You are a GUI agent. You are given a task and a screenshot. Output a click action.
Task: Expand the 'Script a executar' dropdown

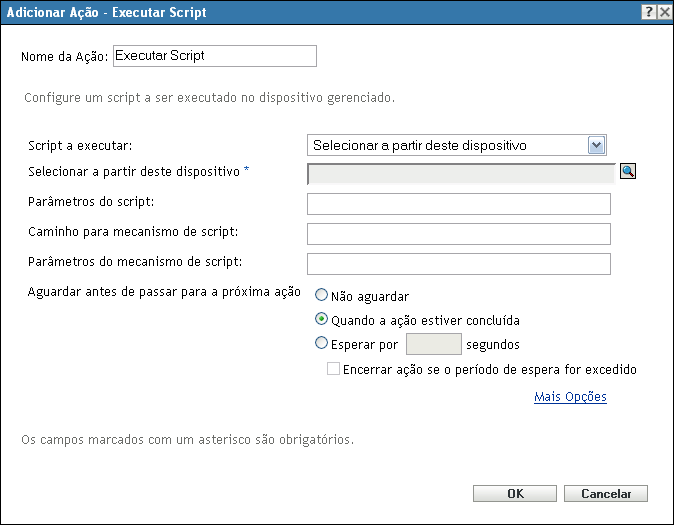(x=597, y=145)
